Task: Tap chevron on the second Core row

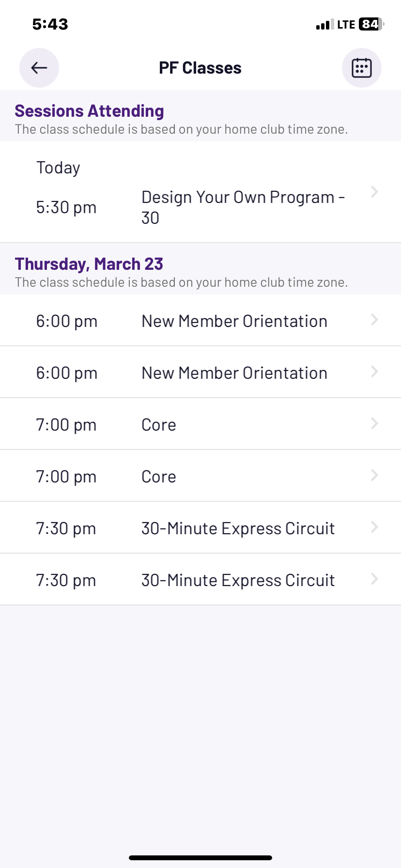Action: (x=374, y=475)
